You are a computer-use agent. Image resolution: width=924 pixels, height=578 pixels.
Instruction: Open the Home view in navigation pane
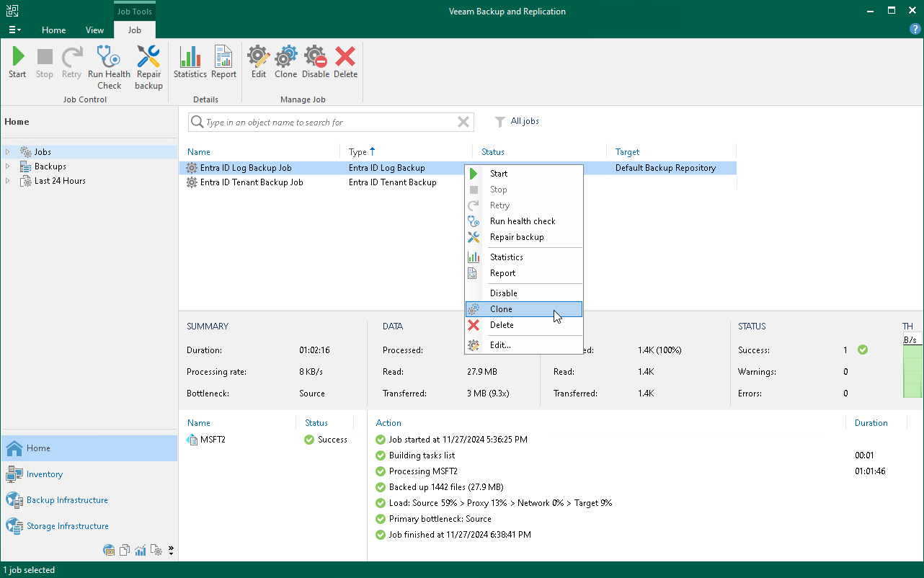click(x=89, y=448)
